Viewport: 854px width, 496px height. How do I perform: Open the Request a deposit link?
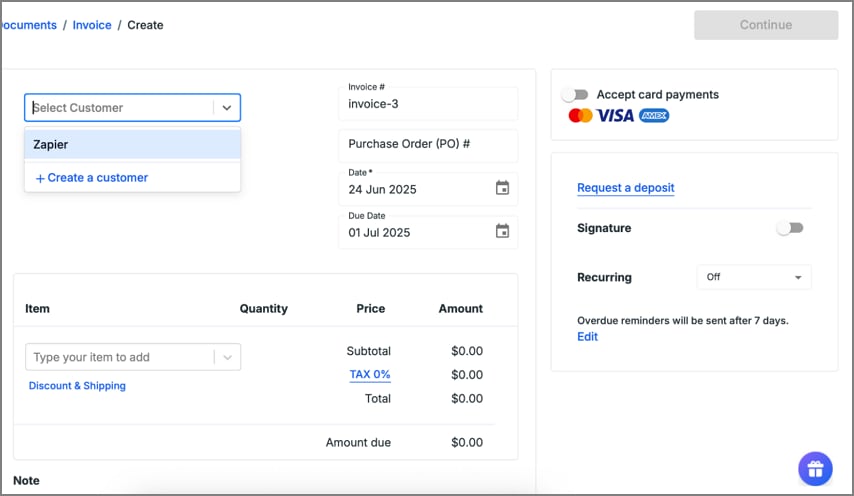626,188
